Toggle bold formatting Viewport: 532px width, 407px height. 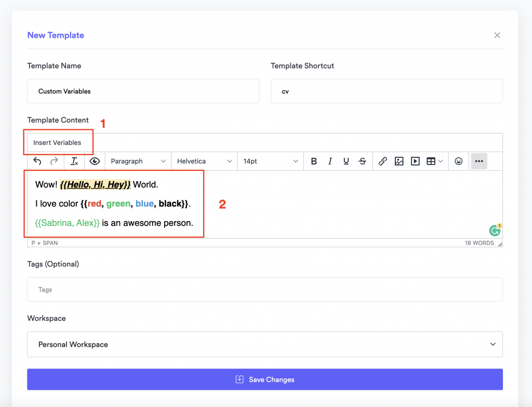click(314, 161)
